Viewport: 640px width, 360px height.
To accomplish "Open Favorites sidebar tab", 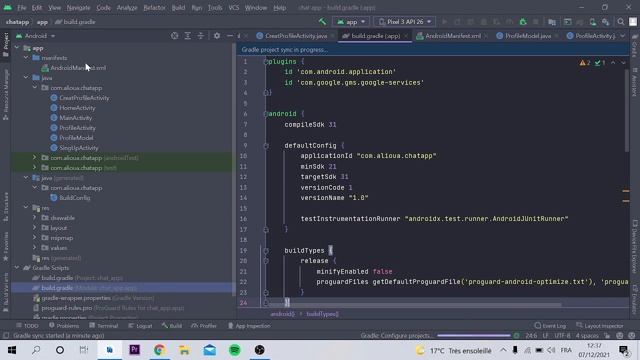I will point(5,247).
